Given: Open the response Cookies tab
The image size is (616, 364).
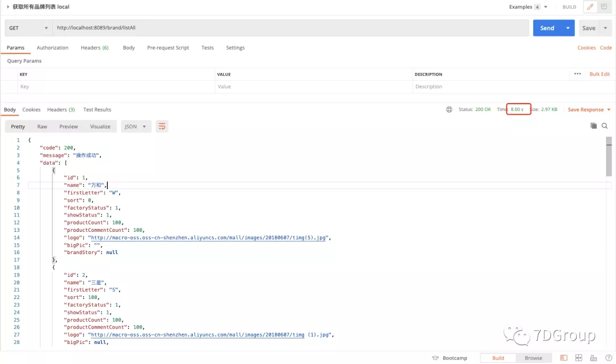Looking at the screenshot, I should point(31,109).
